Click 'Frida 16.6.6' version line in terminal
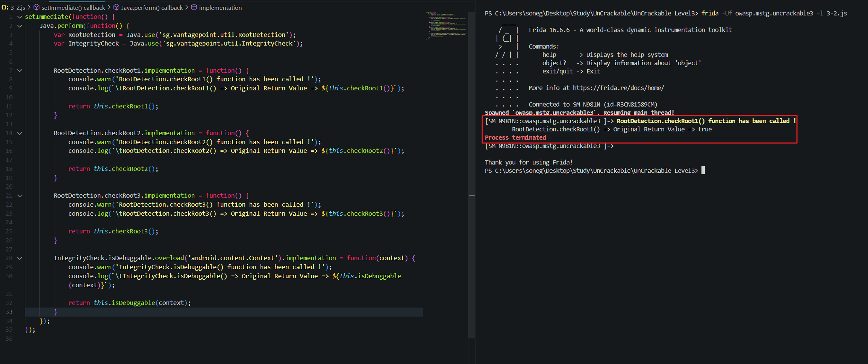 [630, 30]
